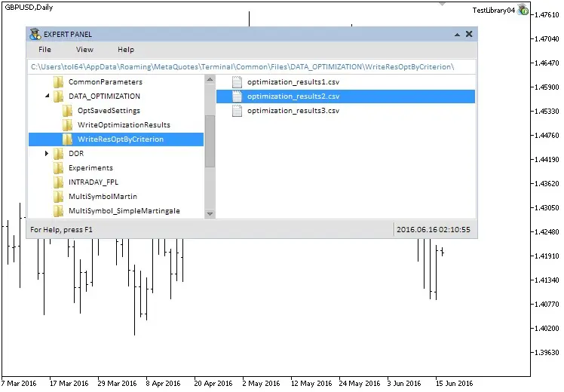The width and height of the screenshot is (564, 392).
Task: Click the Expert Panel title icon
Action: pyautogui.click(x=35, y=34)
